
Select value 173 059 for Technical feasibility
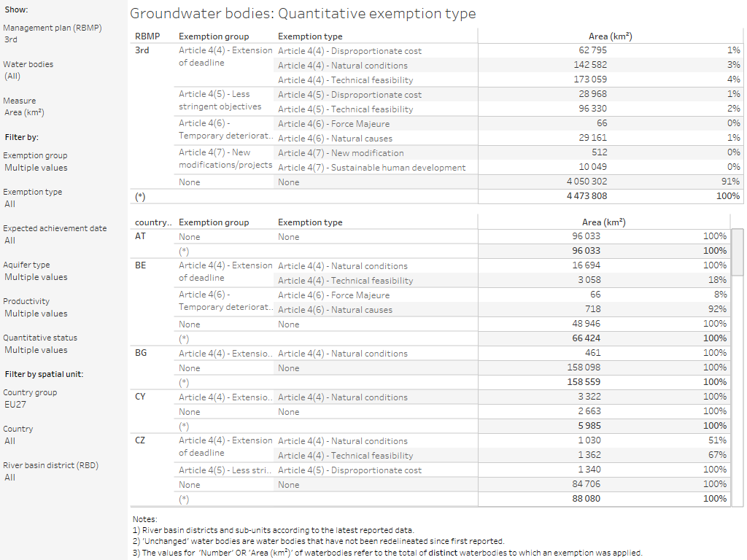(x=590, y=79)
